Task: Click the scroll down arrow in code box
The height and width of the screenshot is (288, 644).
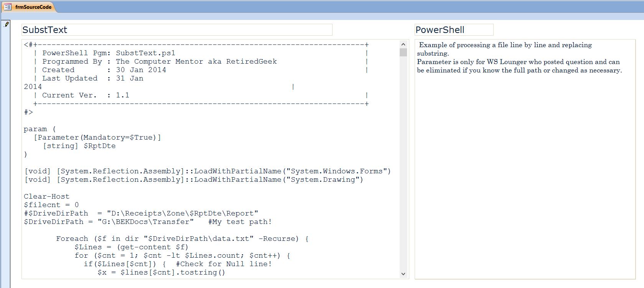Action: pos(403,274)
